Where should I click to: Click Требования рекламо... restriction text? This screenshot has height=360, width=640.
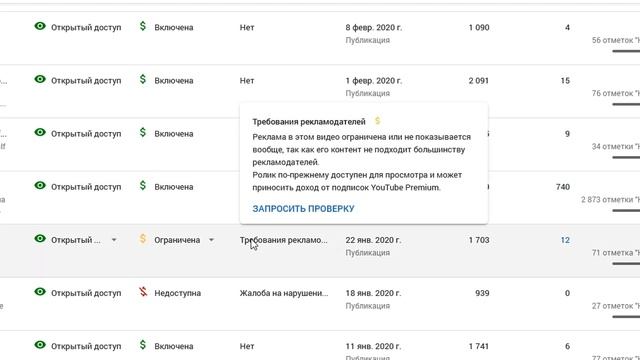point(284,240)
